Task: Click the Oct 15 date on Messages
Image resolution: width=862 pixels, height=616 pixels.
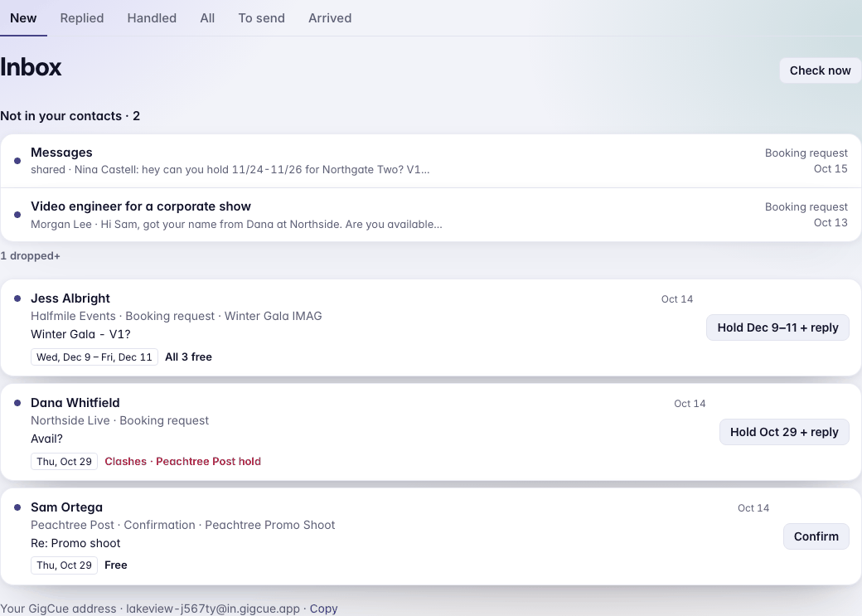Action: point(831,168)
